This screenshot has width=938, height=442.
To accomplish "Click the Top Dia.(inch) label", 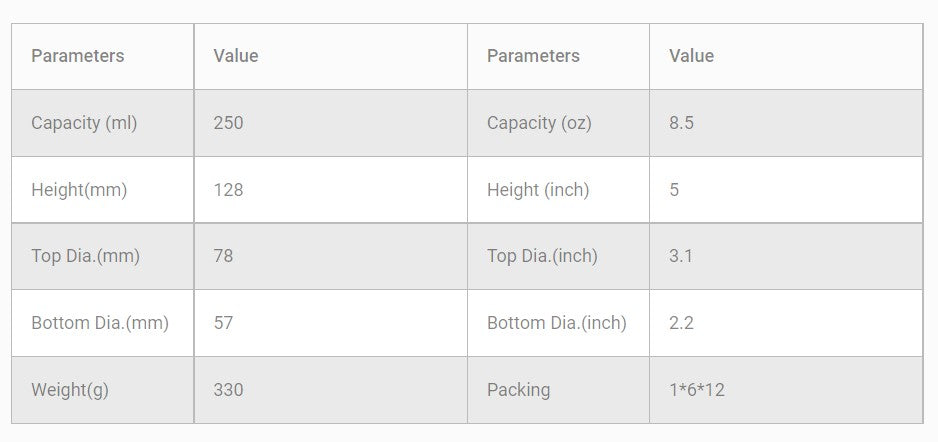I will 542,256.
